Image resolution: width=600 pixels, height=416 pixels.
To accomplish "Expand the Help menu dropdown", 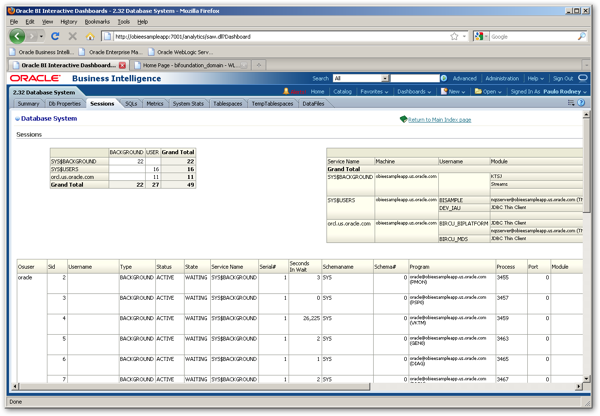I will coord(536,78).
